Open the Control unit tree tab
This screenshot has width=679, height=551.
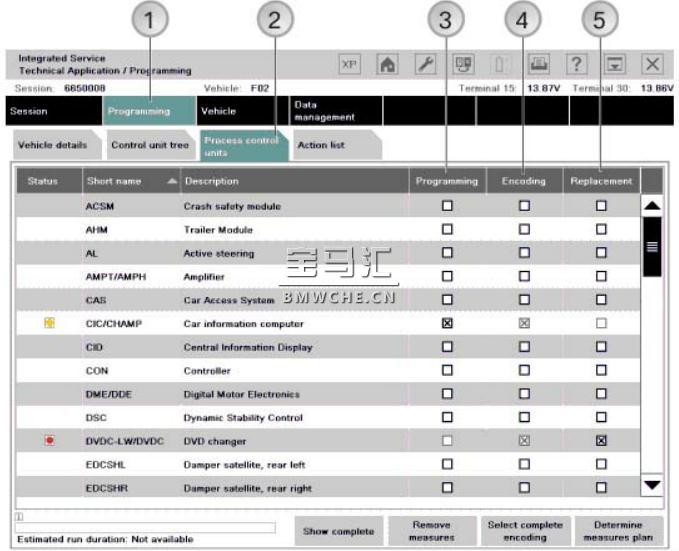[149, 145]
